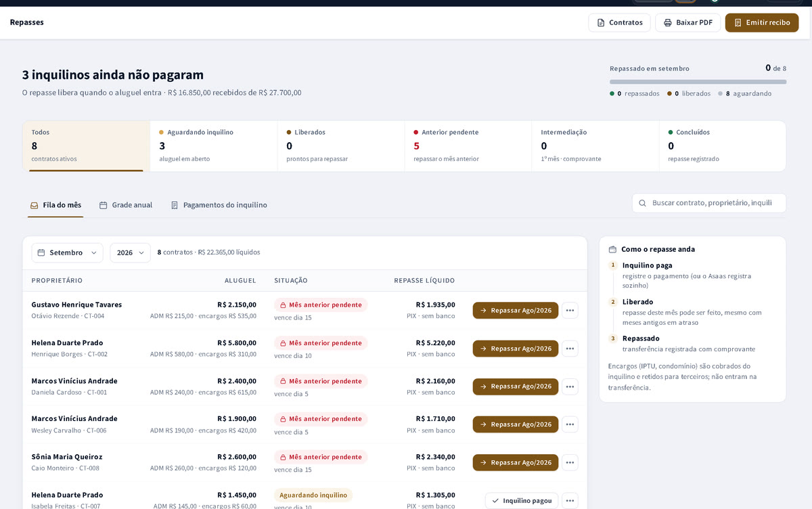Viewport: 812px width, 509px height.
Task: Click the calendar icon beside Como o repasse anda
Action: pyautogui.click(x=612, y=249)
